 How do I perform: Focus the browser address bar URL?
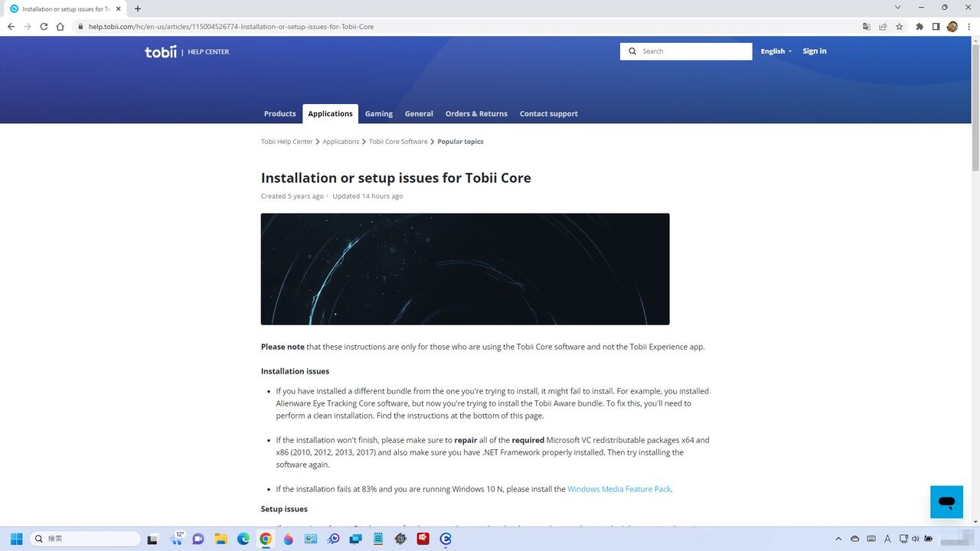pos(231,26)
